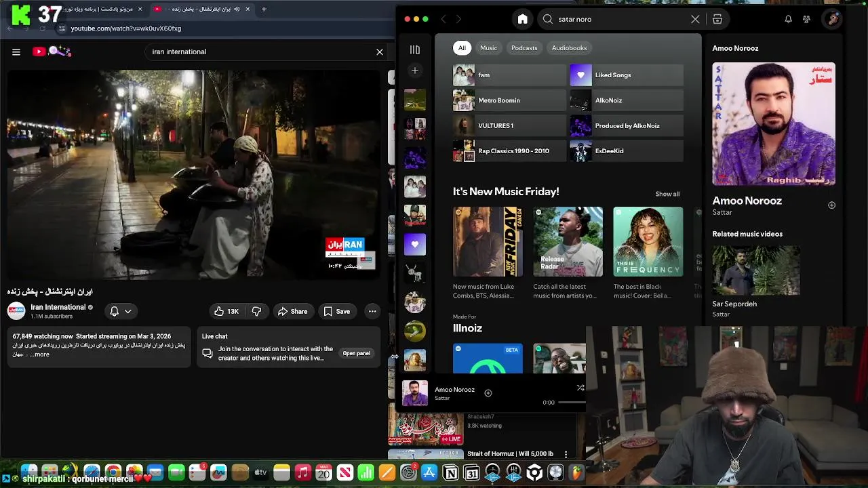Select Audiobooks filter chip in Spotify

click(x=569, y=48)
